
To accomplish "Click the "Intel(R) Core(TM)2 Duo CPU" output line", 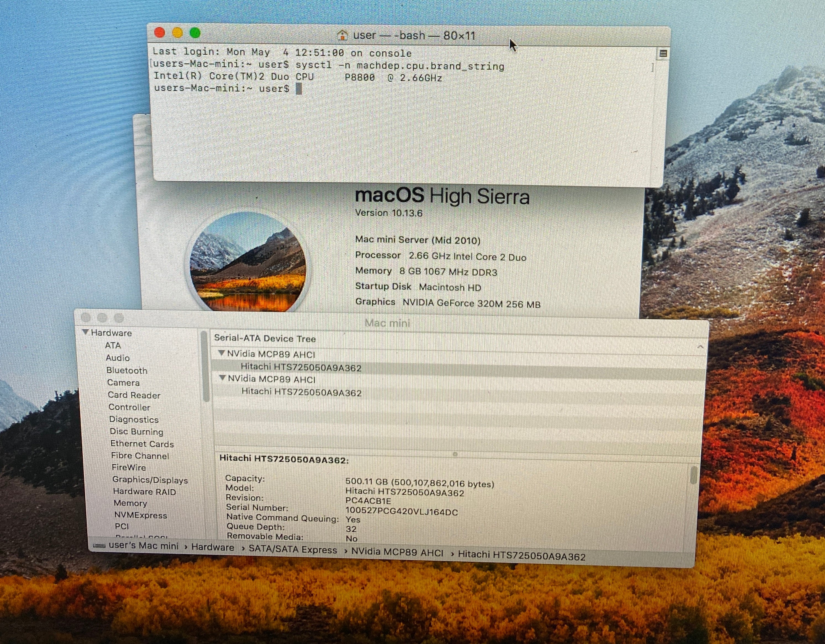I will pos(298,77).
